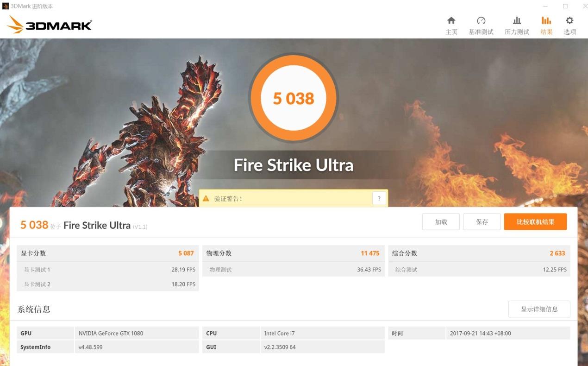Click the 显卡测试 1 row
The height and width of the screenshot is (366, 588).
pyautogui.click(x=107, y=270)
